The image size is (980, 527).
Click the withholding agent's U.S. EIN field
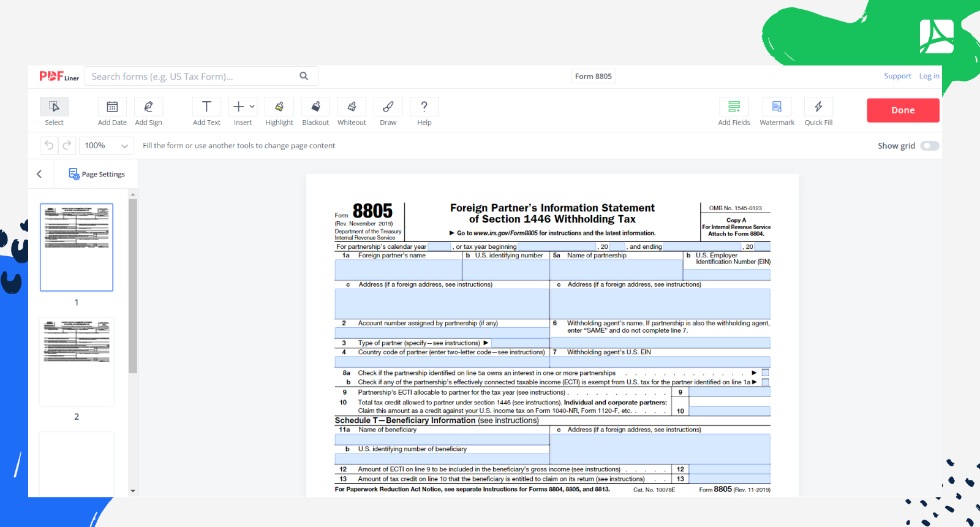coord(660,362)
